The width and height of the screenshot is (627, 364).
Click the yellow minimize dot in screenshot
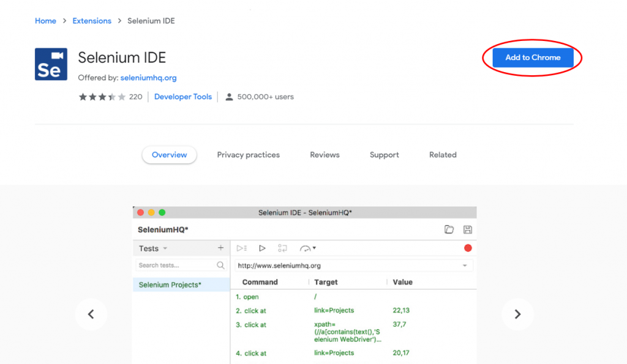point(151,212)
